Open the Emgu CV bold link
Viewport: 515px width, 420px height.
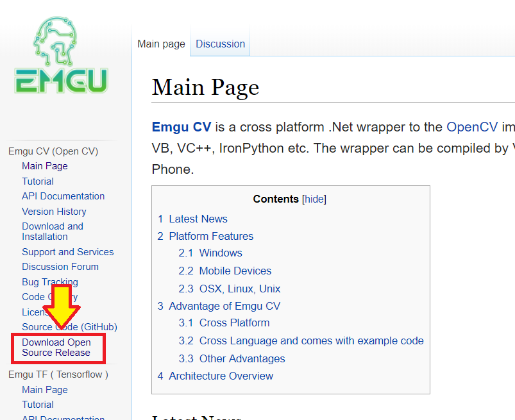point(182,127)
